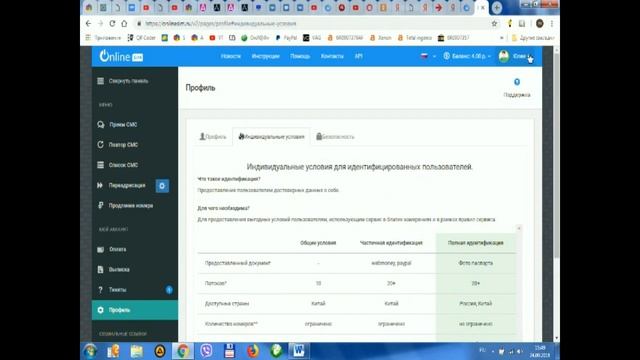
Task: Open language flag dropdown
Action: pos(428,56)
